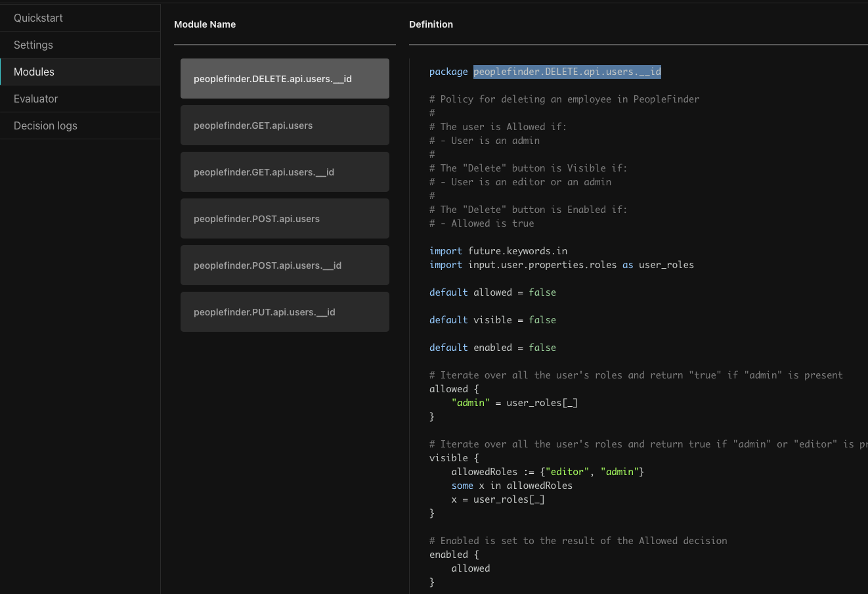868x594 pixels.
Task: Select module peoplefinder.PUT.api.users.__id
Action: click(x=284, y=311)
